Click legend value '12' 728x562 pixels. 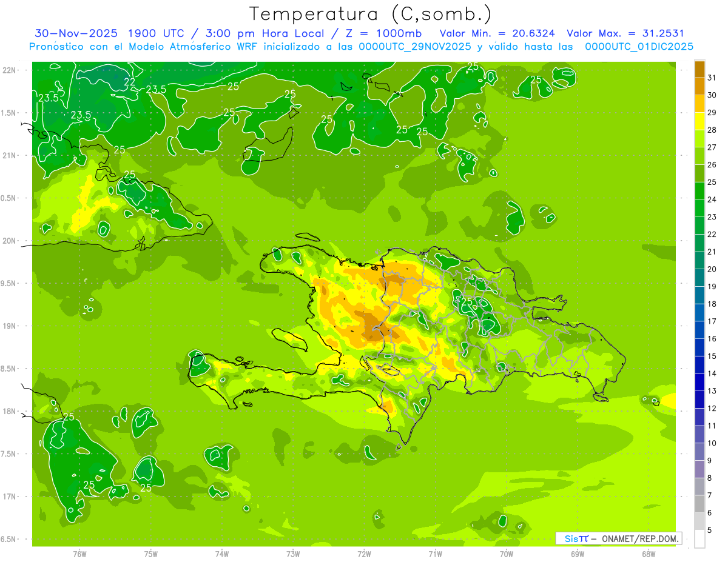click(x=712, y=408)
